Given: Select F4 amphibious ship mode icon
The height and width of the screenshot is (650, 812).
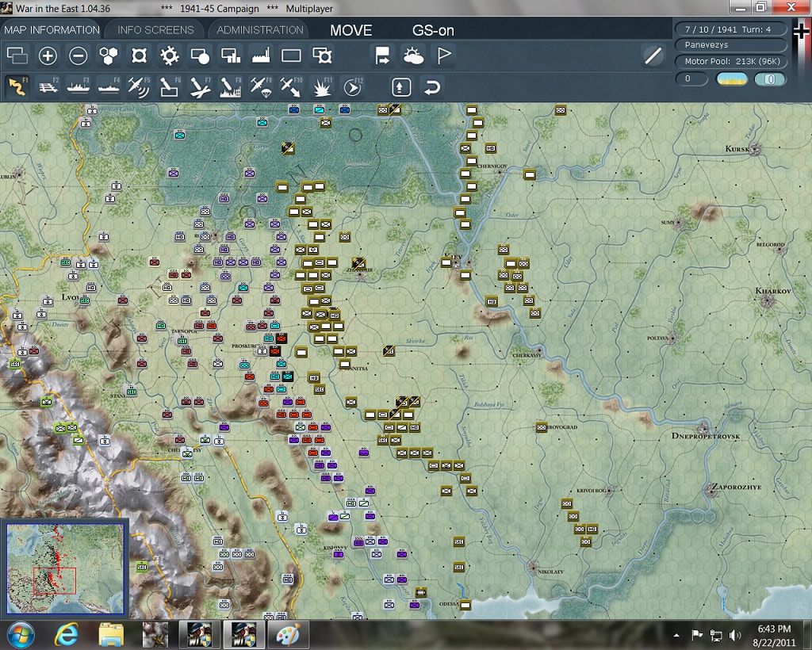Looking at the screenshot, I should coord(109,86).
